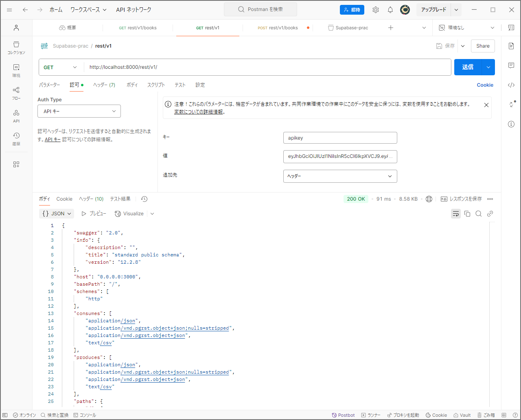
Task: Edit the apikey value field
Action: click(x=340, y=156)
